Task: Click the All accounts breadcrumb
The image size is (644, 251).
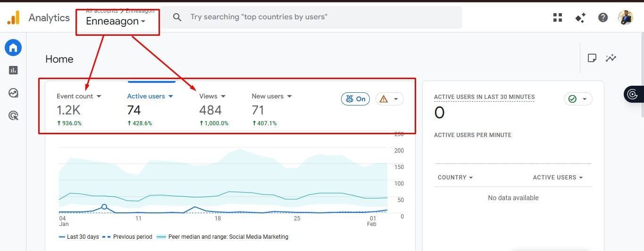Action: [x=101, y=10]
